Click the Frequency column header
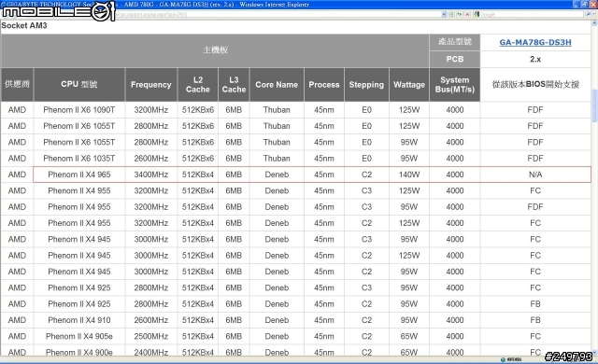Image resolution: width=598 pixels, height=364 pixels. (x=151, y=85)
